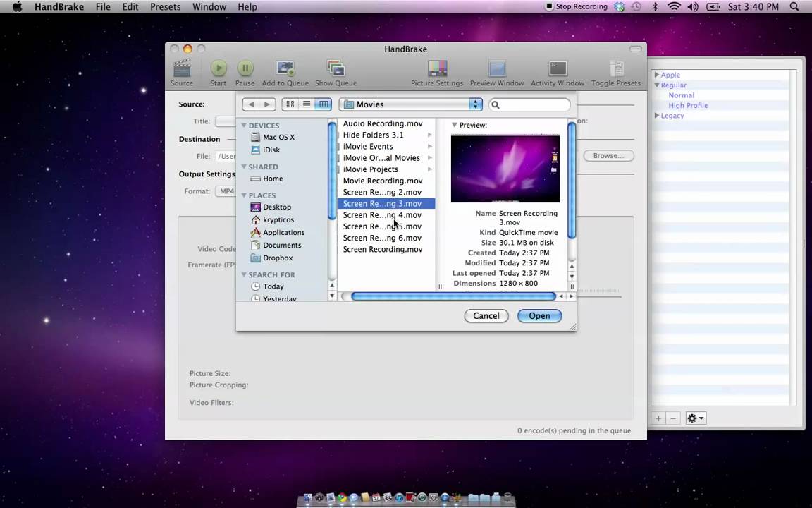Click the Browse... button
Screen dimensions: 812x508
(608, 155)
